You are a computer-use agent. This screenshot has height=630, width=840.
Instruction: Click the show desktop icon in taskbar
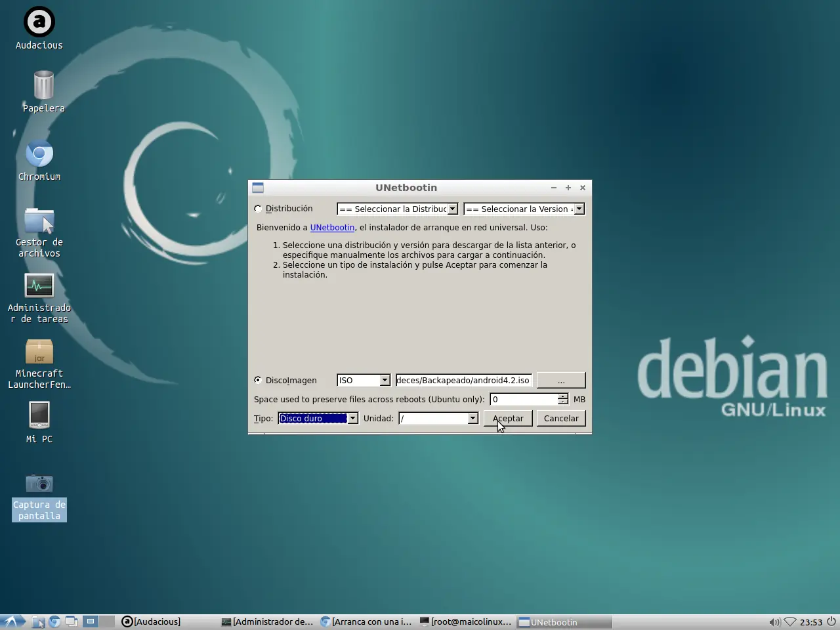pyautogui.click(x=71, y=621)
